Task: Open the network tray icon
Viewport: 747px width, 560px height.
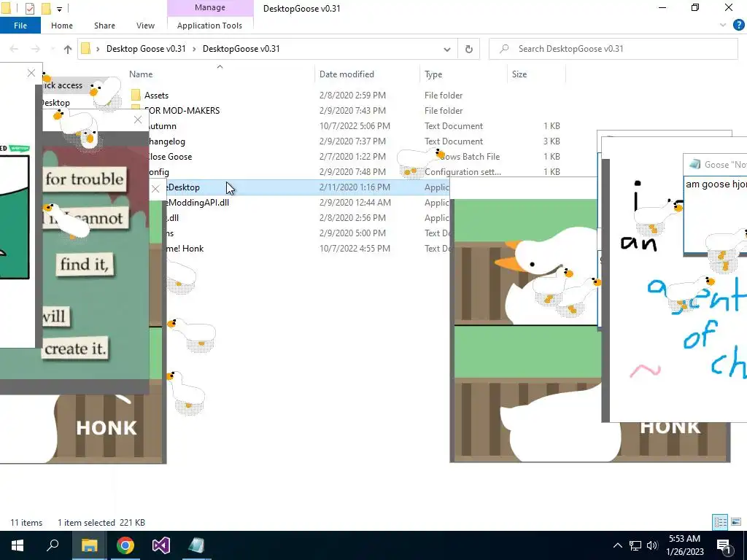Action: click(x=635, y=545)
